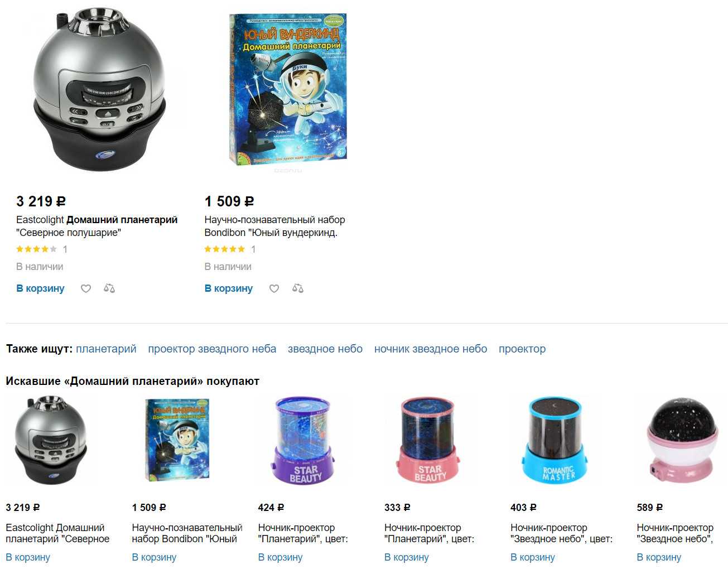Search related query "проектор звездного неба"
This screenshot has height=569, width=728.
click(212, 349)
